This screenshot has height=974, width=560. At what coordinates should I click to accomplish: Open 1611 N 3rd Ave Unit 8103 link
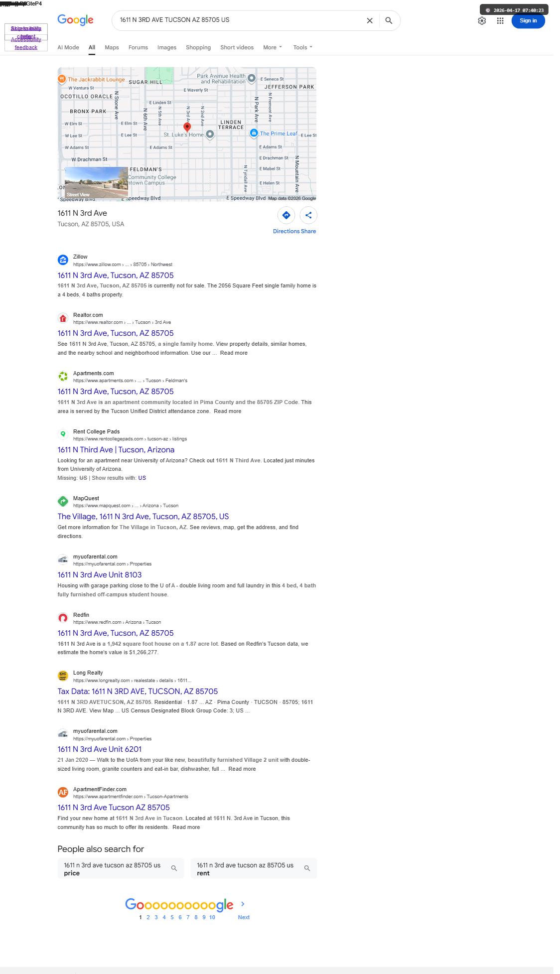tap(100, 575)
